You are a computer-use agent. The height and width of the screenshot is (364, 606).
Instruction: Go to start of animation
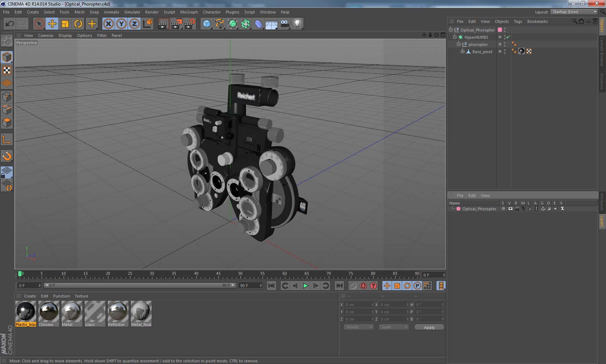[271, 286]
